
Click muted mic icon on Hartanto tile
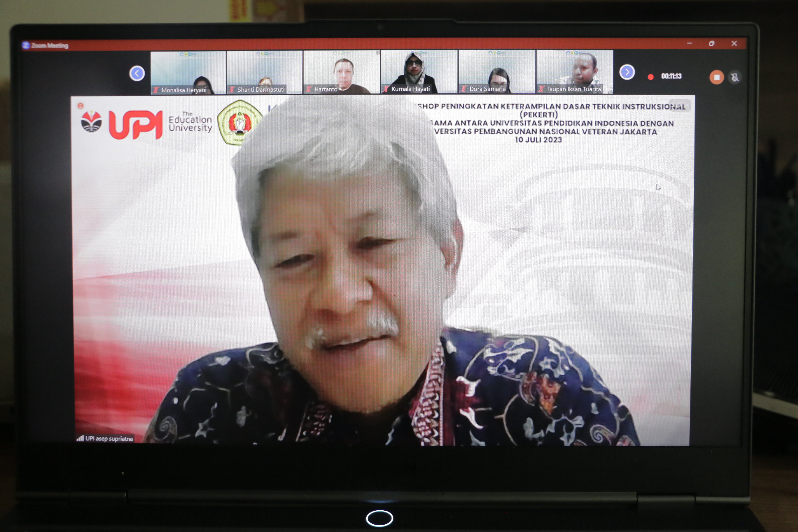(308, 89)
